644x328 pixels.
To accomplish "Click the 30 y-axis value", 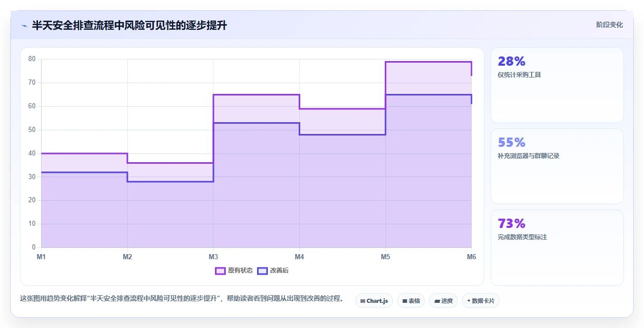I will click(32, 177).
